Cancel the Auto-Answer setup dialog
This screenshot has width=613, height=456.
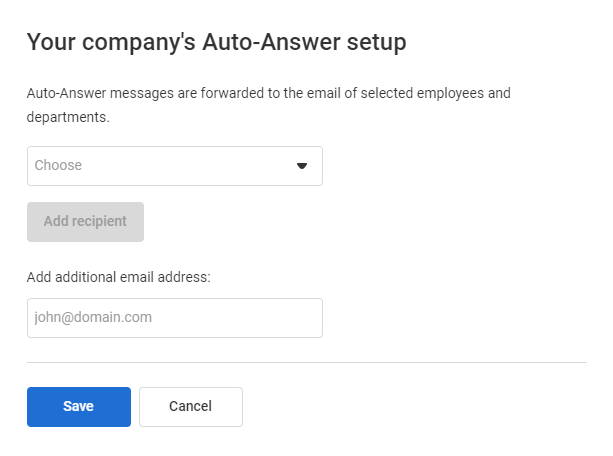(x=190, y=406)
